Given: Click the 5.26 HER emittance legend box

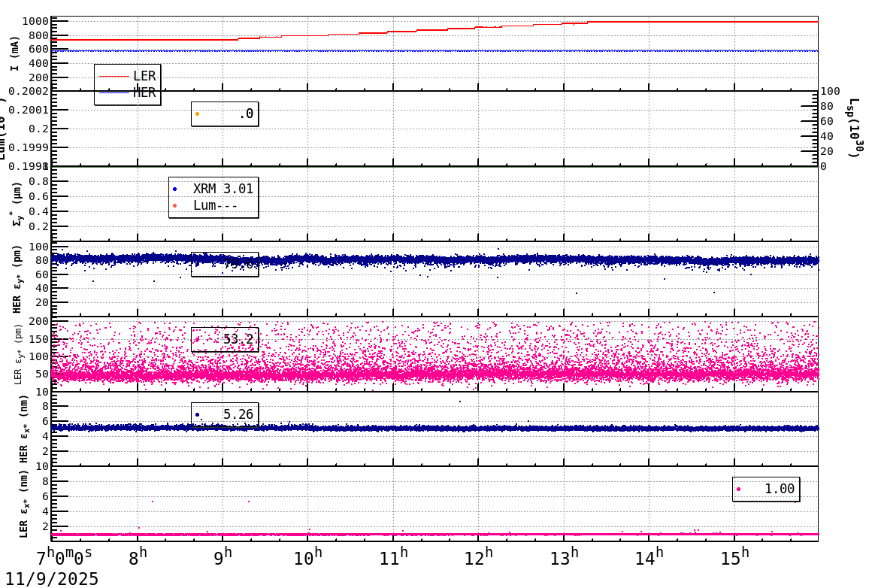Looking at the screenshot, I should pyautogui.click(x=225, y=415).
